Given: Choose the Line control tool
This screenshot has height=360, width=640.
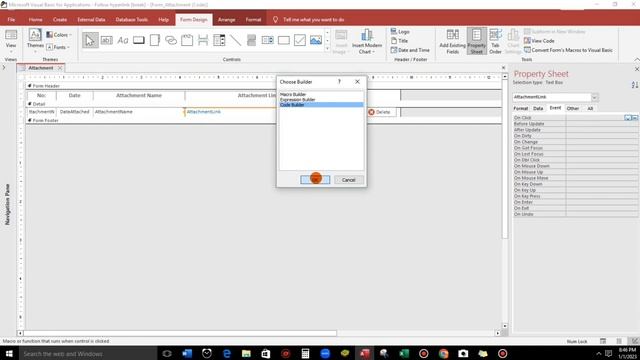Looking at the screenshot, I should (235, 40).
